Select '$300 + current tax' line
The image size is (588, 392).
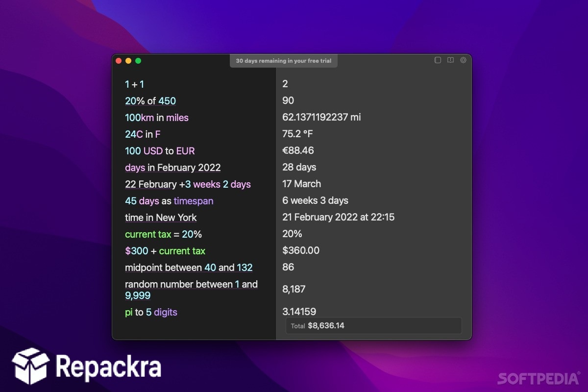(x=165, y=251)
